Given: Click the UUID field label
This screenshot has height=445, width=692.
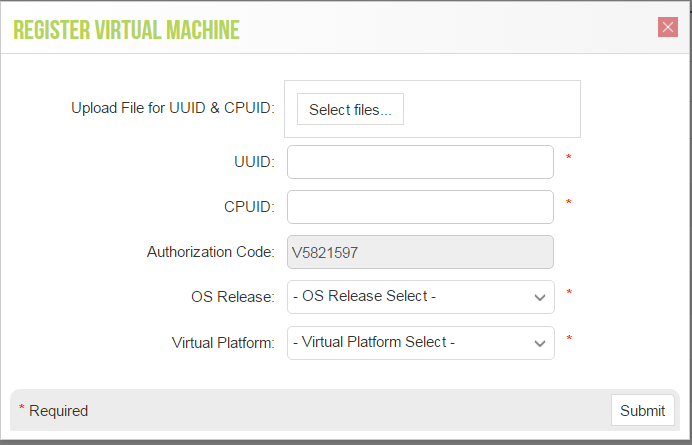Looking at the screenshot, I should [253, 162].
